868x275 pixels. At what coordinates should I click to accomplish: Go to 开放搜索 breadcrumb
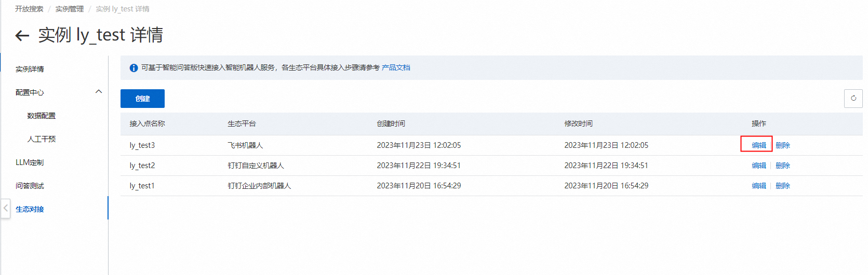[x=29, y=9]
